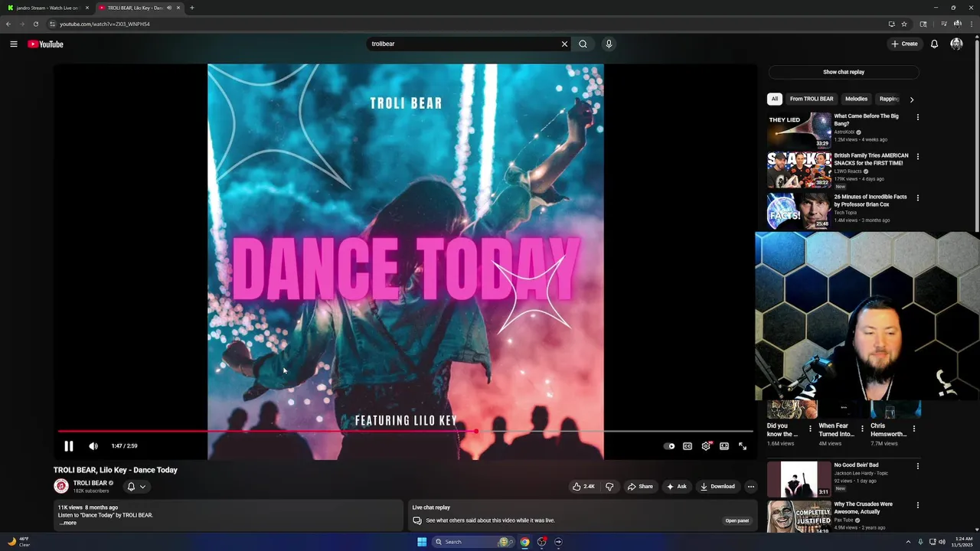980x551 pixels.
Task: Clear the search text with X
Action: (x=565, y=44)
